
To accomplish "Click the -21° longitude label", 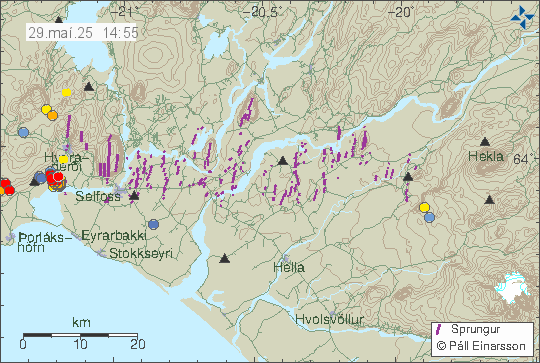I will click(x=124, y=12).
